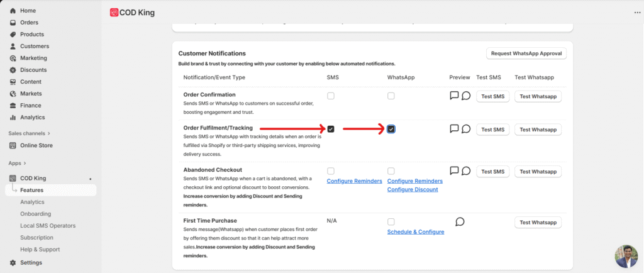Click the three-dot menu at top right

pyautogui.click(x=629, y=13)
